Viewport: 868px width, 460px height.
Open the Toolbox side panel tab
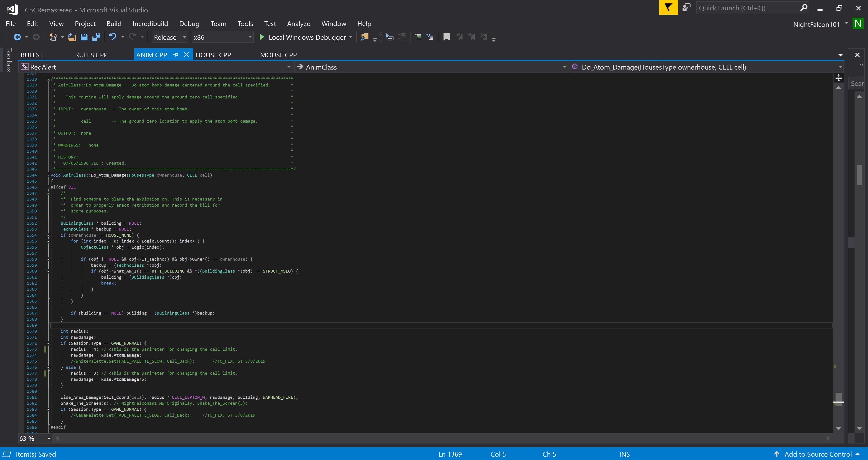click(9, 60)
